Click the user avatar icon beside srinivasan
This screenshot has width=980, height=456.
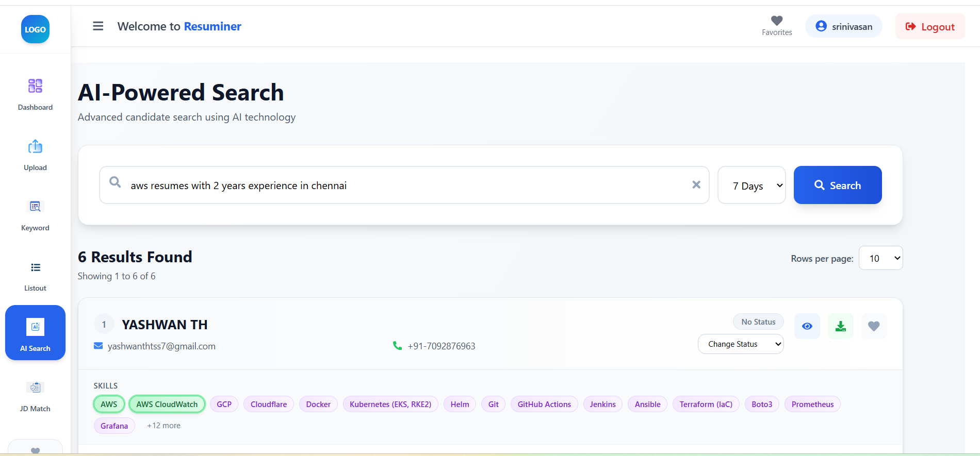click(821, 26)
